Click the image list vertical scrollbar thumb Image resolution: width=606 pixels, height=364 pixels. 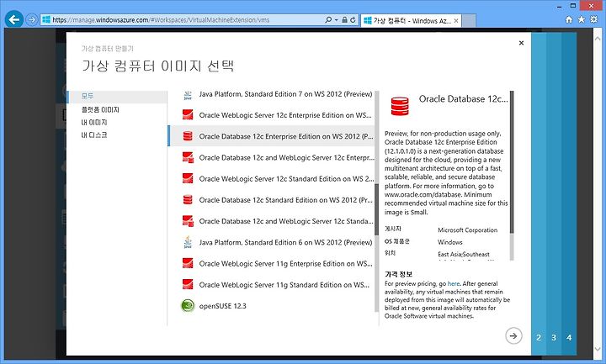pyautogui.click(x=376, y=209)
